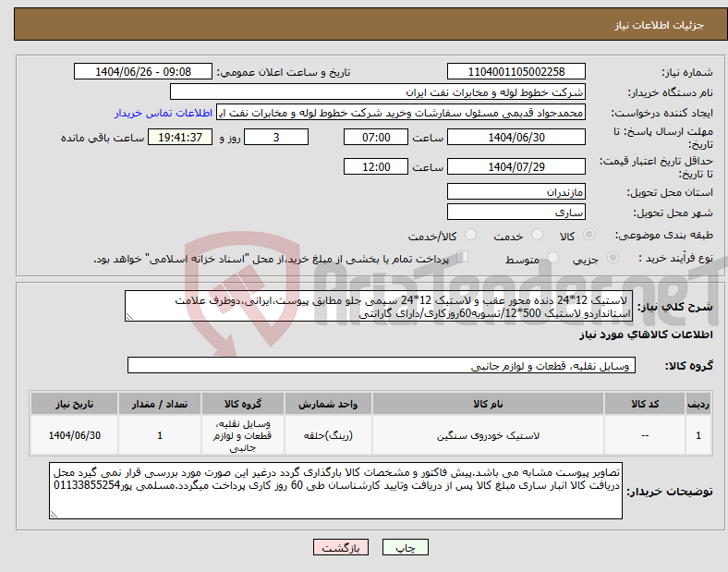The height and width of the screenshot is (572, 728).
Task: Click the اطلاعات کالاهای مورد نیاز section heading
Action: point(646,335)
